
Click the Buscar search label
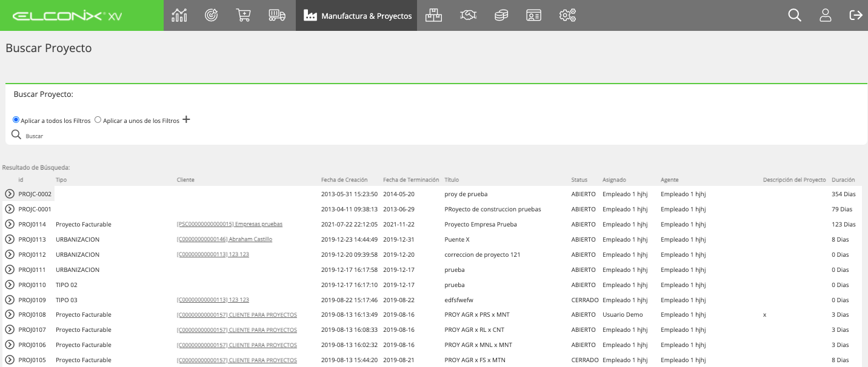point(34,136)
